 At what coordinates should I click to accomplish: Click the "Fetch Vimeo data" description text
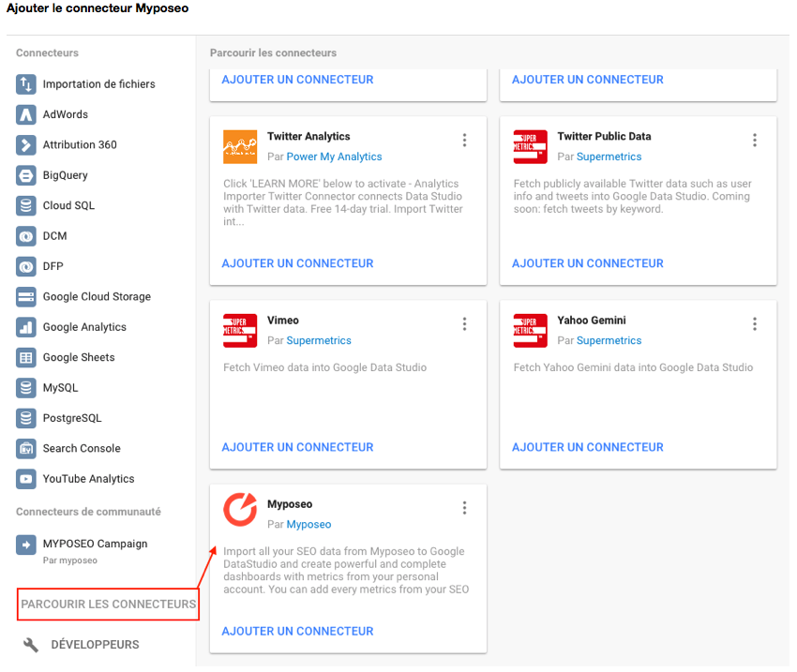pyautogui.click(x=324, y=367)
